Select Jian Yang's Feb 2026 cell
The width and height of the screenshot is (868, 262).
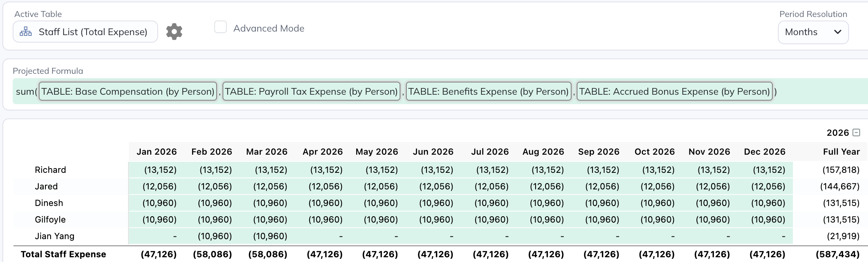point(215,236)
